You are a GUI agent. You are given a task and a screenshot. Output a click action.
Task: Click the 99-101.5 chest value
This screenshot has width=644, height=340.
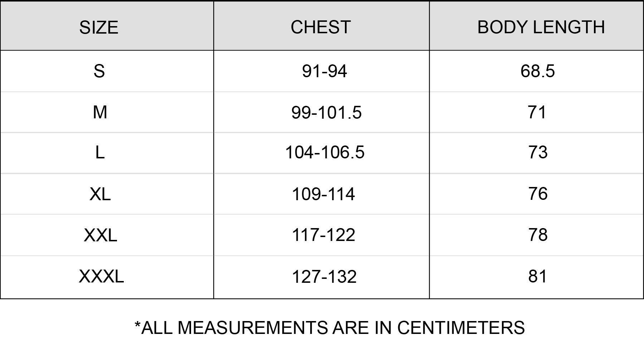point(326,113)
